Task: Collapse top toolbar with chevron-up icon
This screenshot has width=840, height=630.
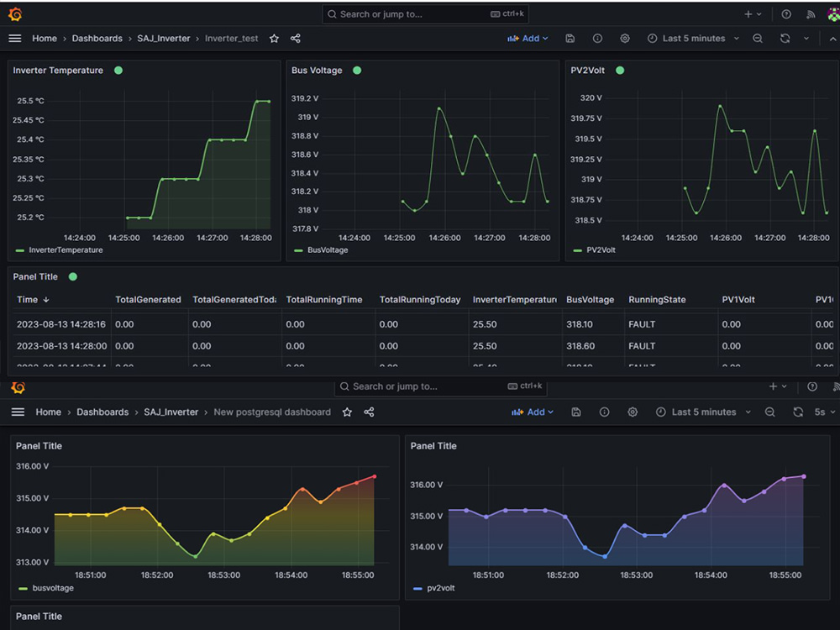Action: 832,39
